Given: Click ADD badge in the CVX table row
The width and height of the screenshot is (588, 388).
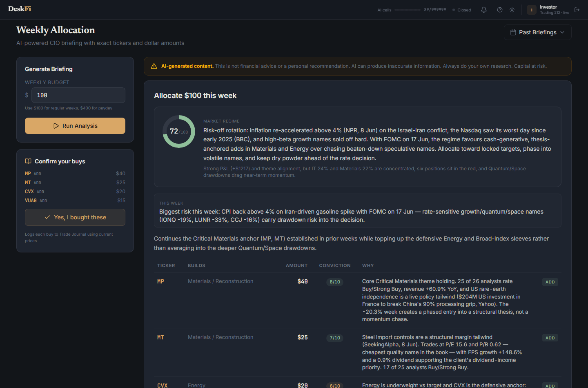Looking at the screenshot, I should coord(550,386).
